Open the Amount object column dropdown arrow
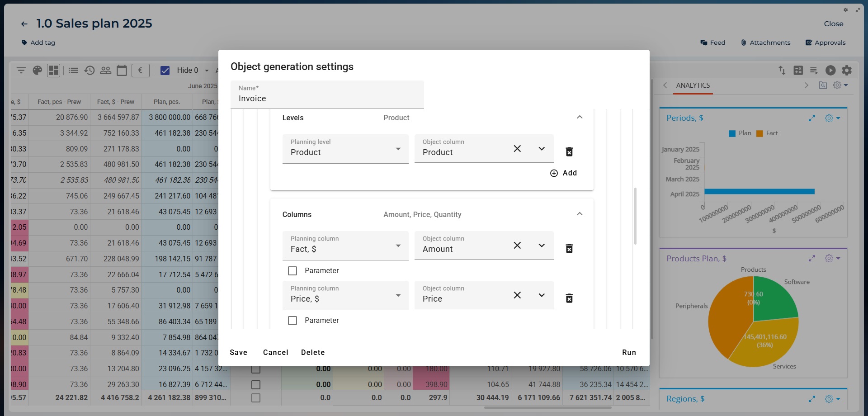Viewport: 868px width, 416px height. coord(542,245)
